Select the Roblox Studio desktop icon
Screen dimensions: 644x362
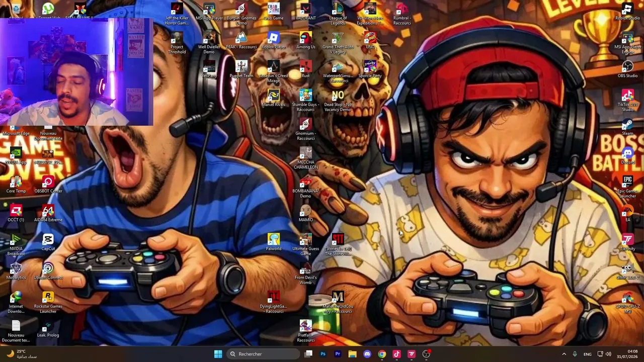click(627, 12)
